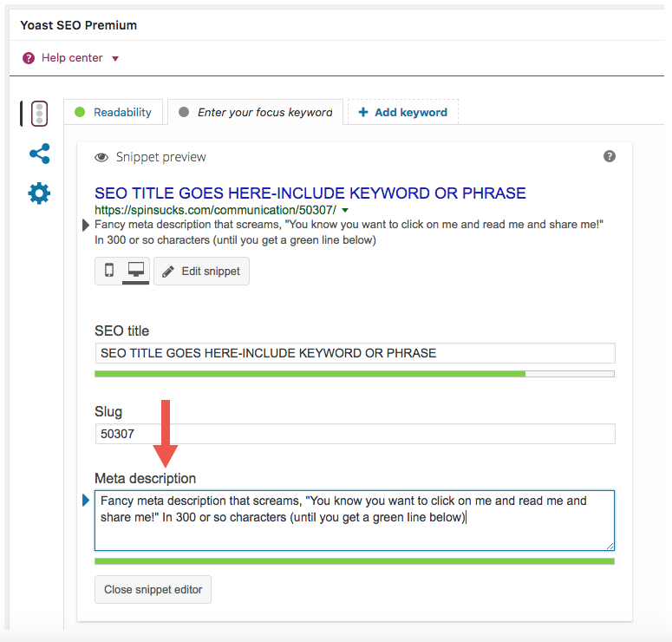Open the Social share icon section

pyautogui.click(x=39, y=154)
